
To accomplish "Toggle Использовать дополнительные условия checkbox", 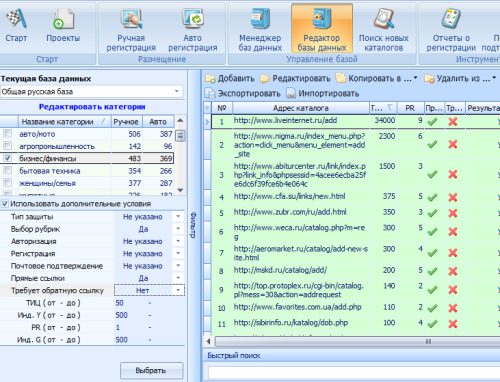I will (5, 204).
